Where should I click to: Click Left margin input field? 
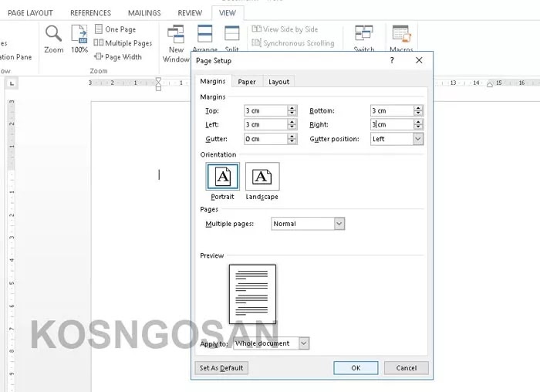click(266, 124)
